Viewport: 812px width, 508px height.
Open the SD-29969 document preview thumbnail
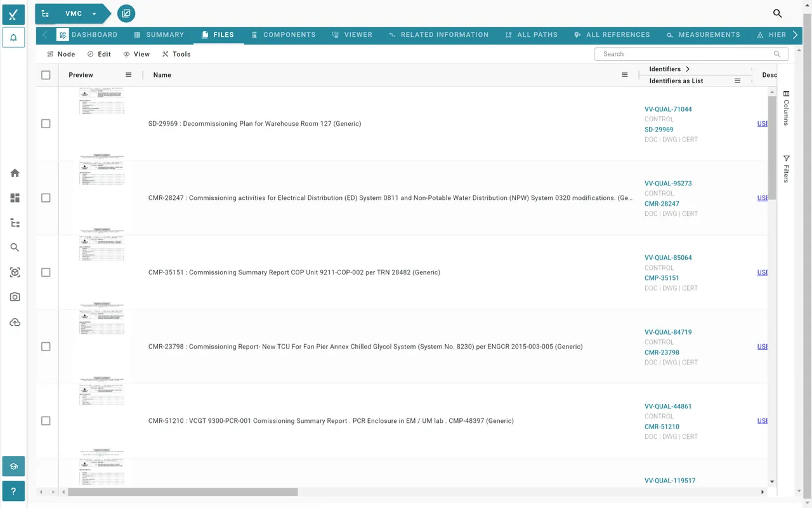point(101,100)
